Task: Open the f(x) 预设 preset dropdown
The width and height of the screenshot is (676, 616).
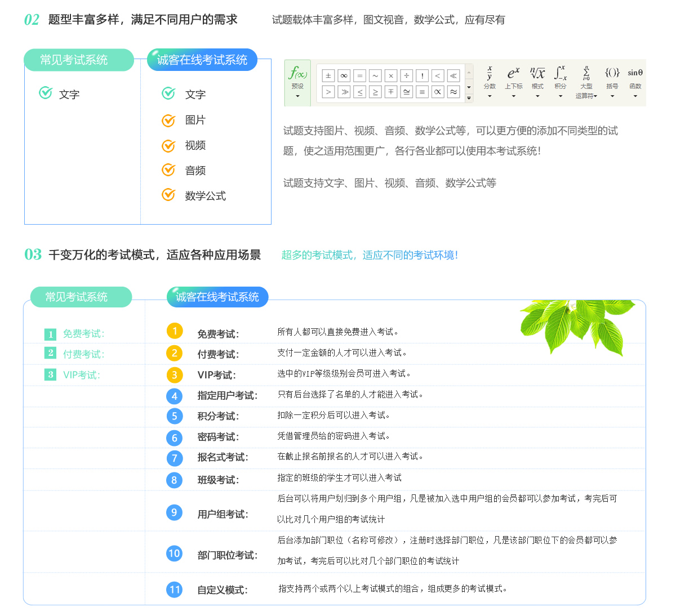Action: coord(297,83)
